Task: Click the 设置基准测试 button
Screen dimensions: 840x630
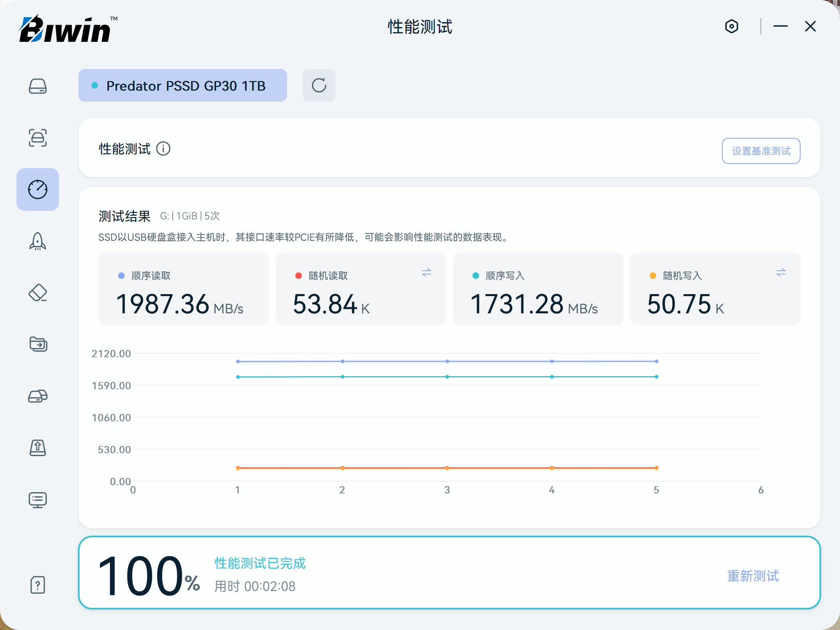Action: pyautogui.click(x=761, y=151)
